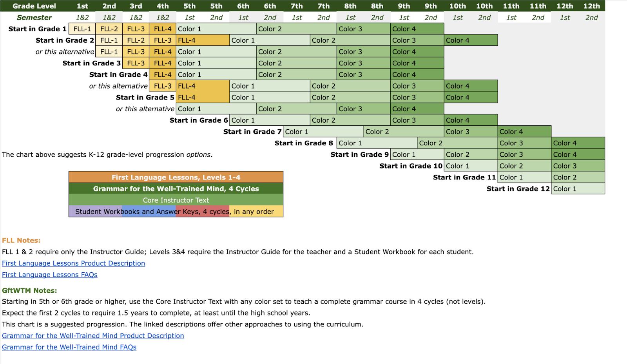The width and height of the screenshot is (627, 364).
Task: Click Color 4 cell in Start in Grade 2 row
Action: point(471,40)
